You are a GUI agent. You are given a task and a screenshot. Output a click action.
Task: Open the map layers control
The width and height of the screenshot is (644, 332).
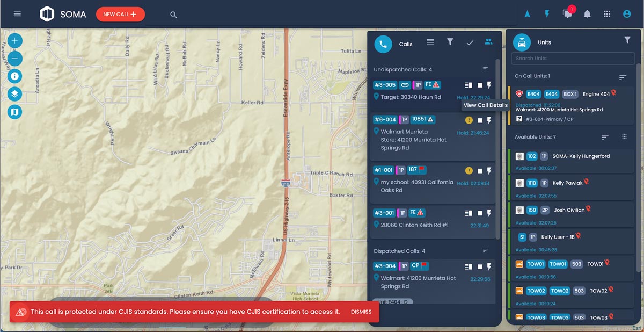click(x=15, y=94)
